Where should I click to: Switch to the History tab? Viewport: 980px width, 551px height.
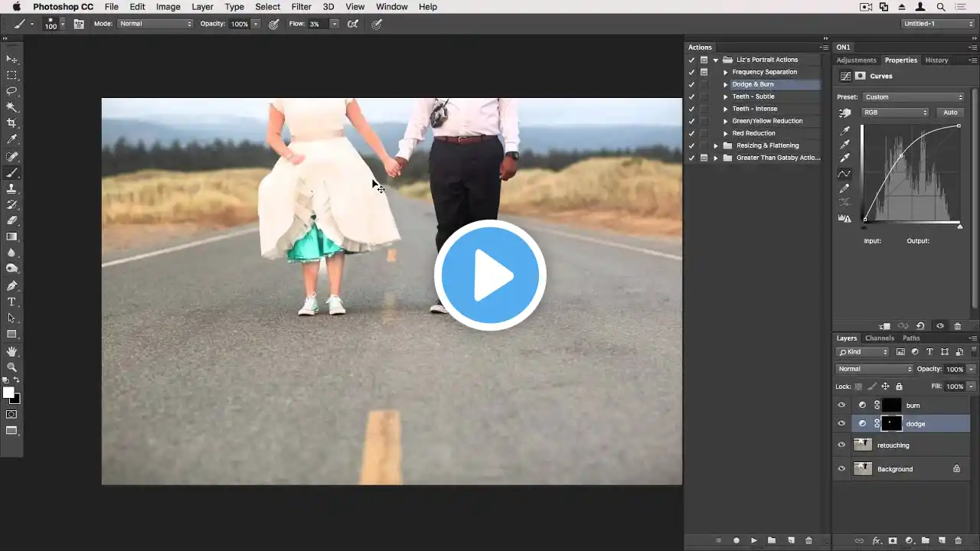coord(936,60)
